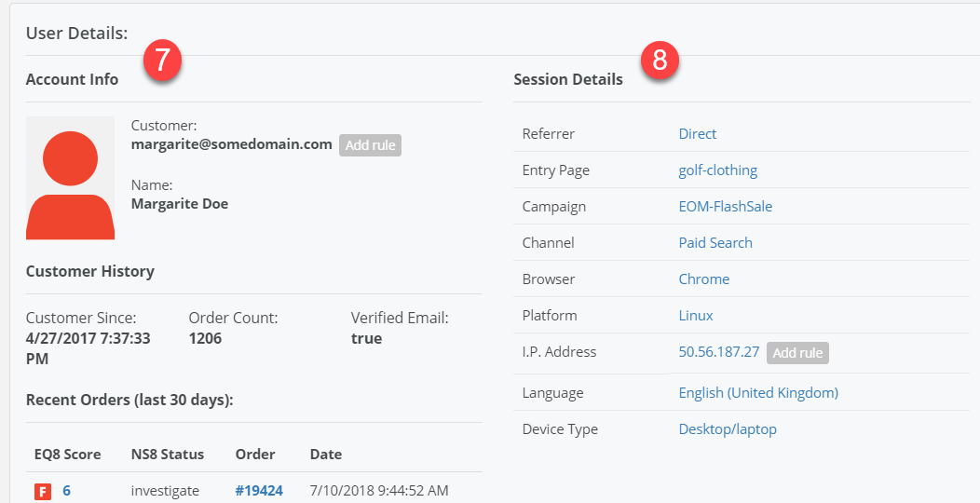Click the red number 7 callout marker
The width and height of the screenshot is (980, 503).
162,61
